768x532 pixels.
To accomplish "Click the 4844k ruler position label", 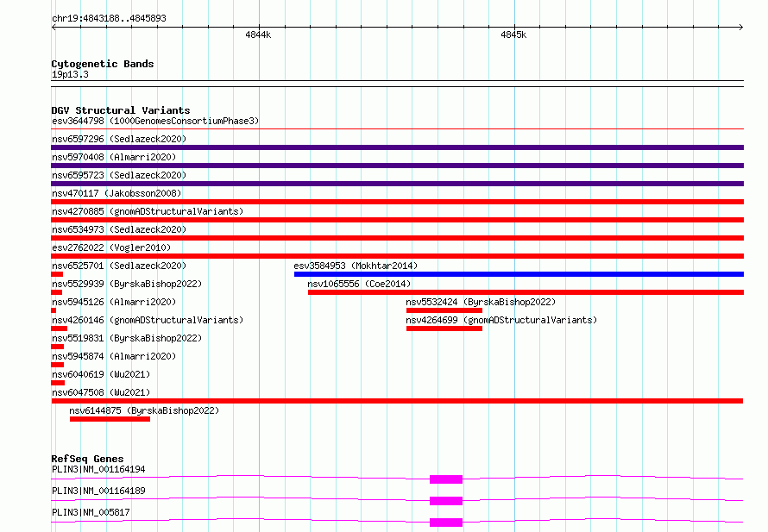I will point(258,34).
